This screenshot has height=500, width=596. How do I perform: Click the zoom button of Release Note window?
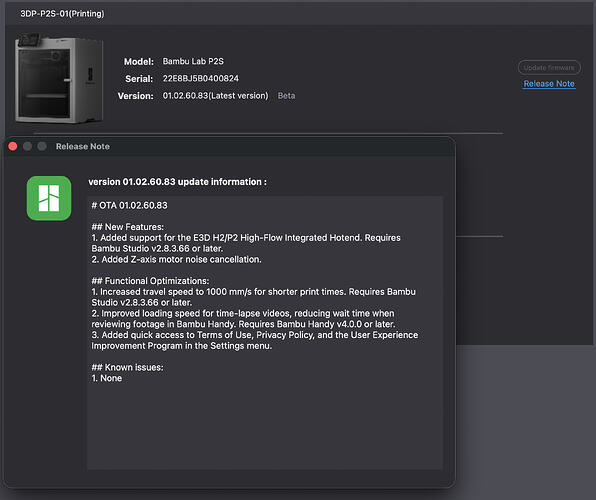[x=42, y=146]
